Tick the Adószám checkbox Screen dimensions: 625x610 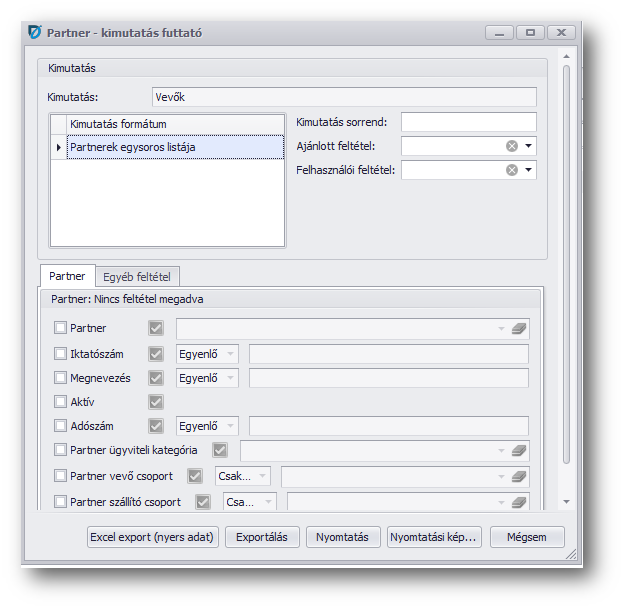pyautogui.click(x=60, y=426)
